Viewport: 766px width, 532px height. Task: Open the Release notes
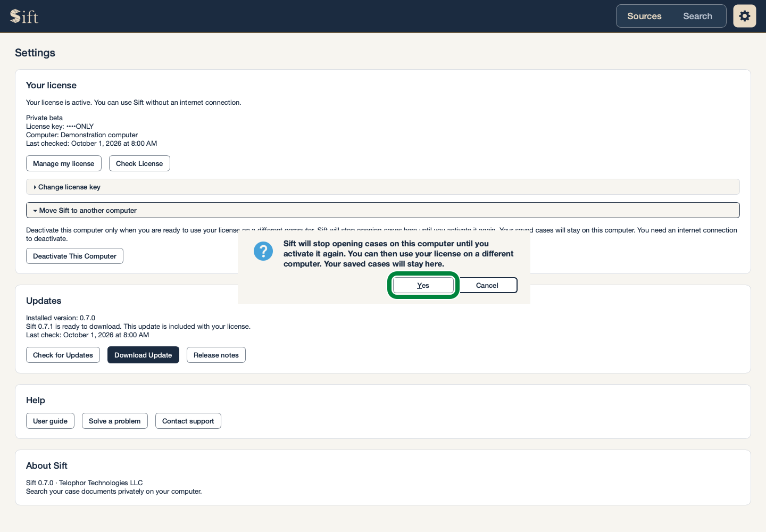click(216, 355)
